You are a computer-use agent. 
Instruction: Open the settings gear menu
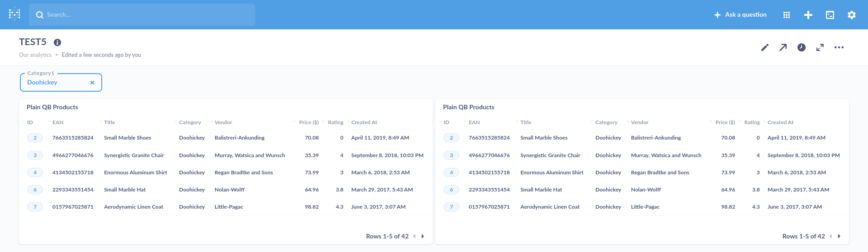click(x=852, y=15)
